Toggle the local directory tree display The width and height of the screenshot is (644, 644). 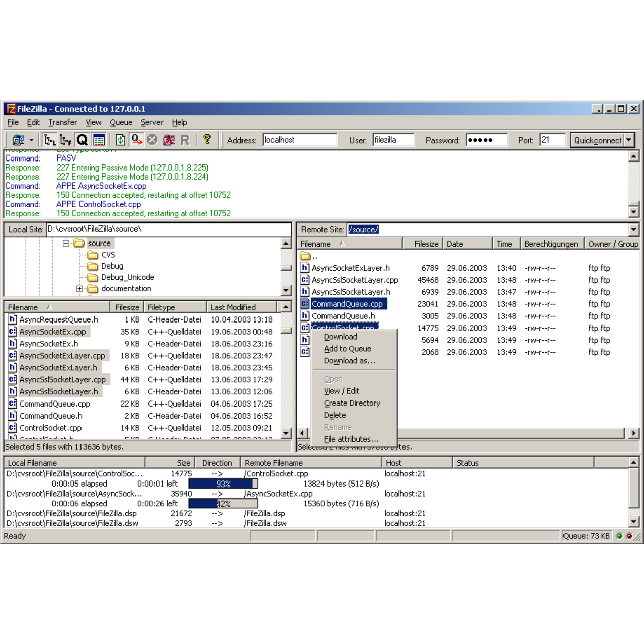click(50, 140)
